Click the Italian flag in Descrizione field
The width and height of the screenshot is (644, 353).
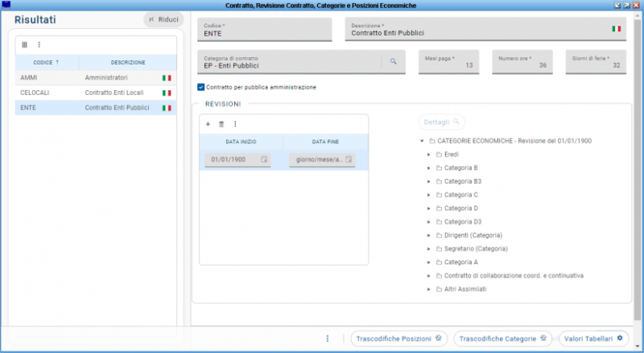(x=616, y=29)
